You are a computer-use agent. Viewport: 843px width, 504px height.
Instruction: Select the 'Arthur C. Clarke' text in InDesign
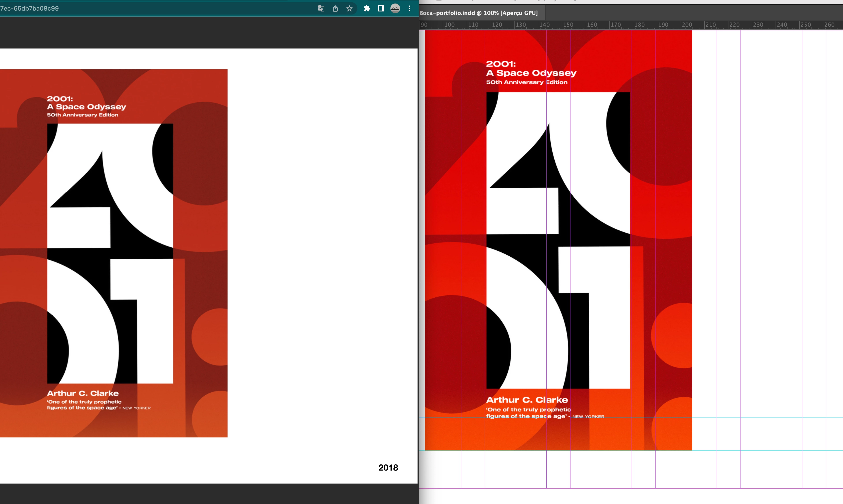(527, 400)
